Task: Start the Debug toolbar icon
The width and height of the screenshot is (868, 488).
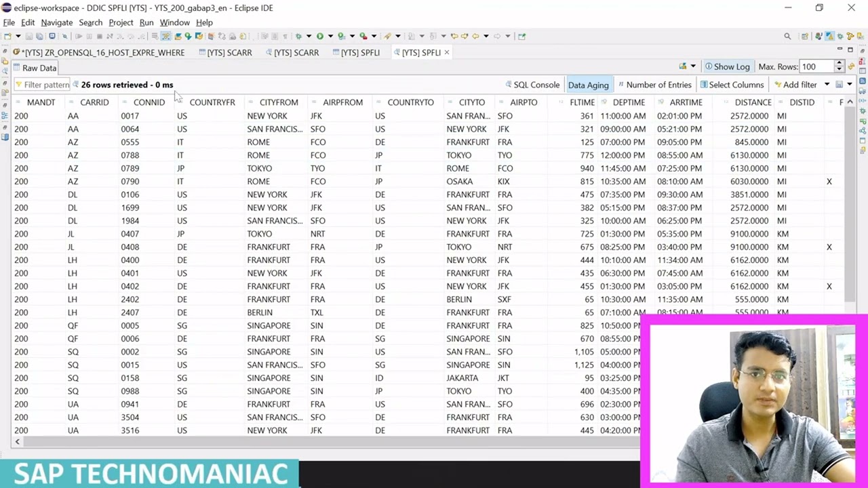Action: pos(299,36)
